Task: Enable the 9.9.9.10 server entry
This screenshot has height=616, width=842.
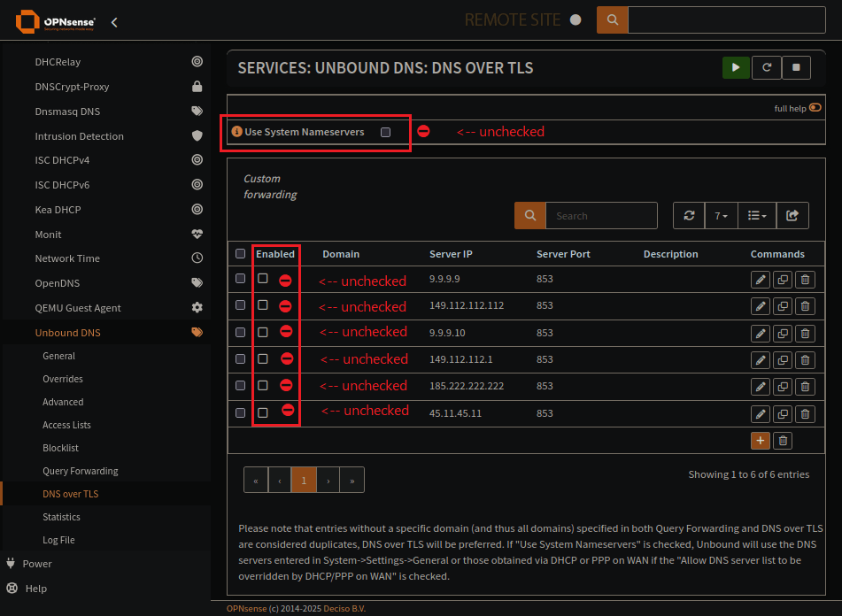Action: (x=263, y=332)
